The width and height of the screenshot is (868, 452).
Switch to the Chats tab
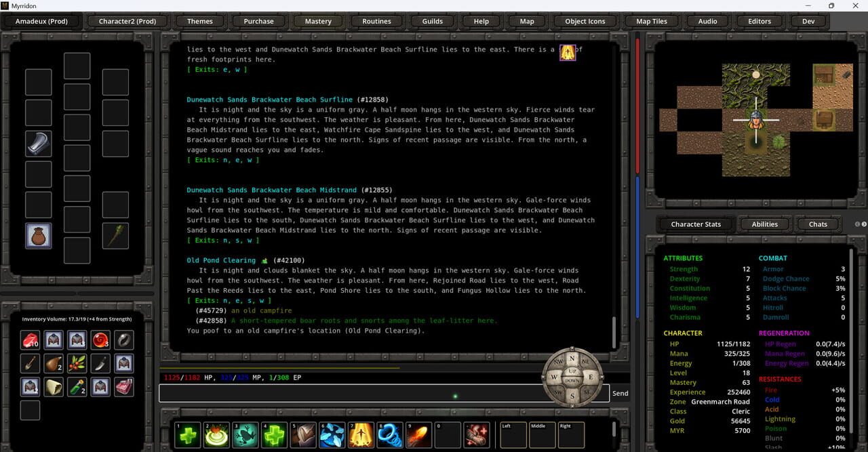tap(818, 224)
